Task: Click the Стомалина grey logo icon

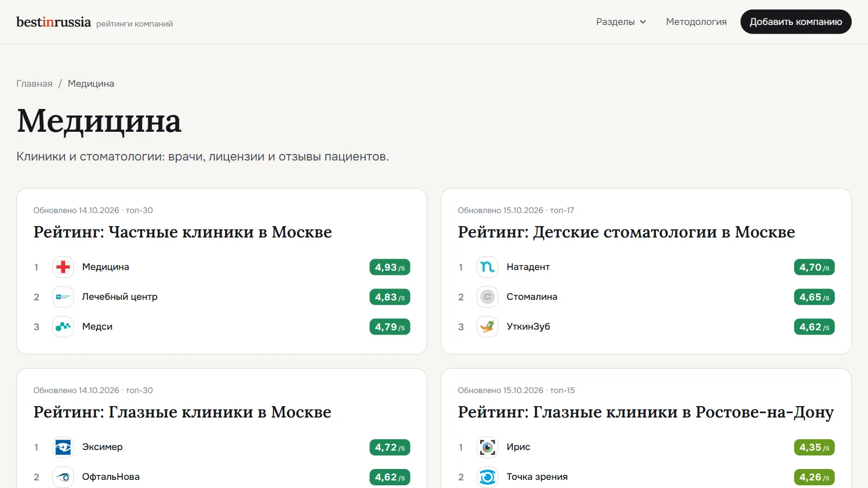Action: pos(487,297)
